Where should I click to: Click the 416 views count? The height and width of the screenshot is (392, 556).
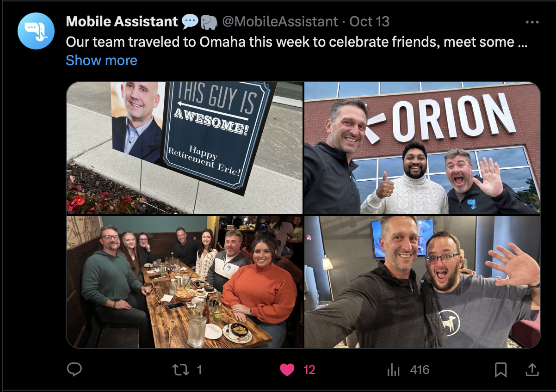pyautogui.click(x=420, y=370)
